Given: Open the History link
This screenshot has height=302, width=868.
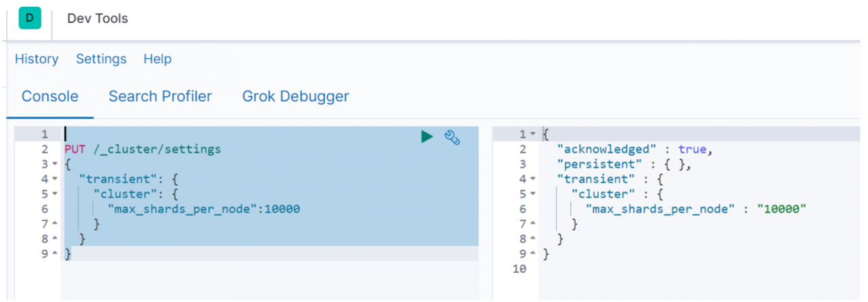Looking at the screenshot, I should click(x=37, y=59).
